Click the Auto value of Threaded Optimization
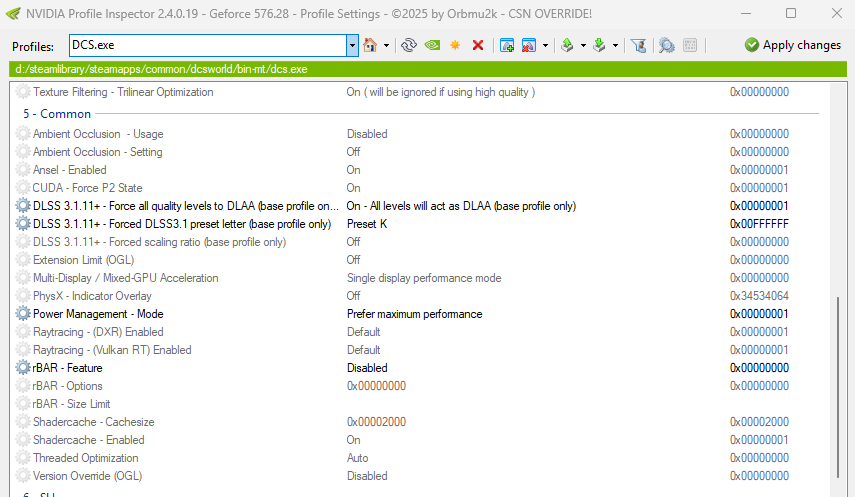Viewport: 855px width, 497px height. pos(357,458)
